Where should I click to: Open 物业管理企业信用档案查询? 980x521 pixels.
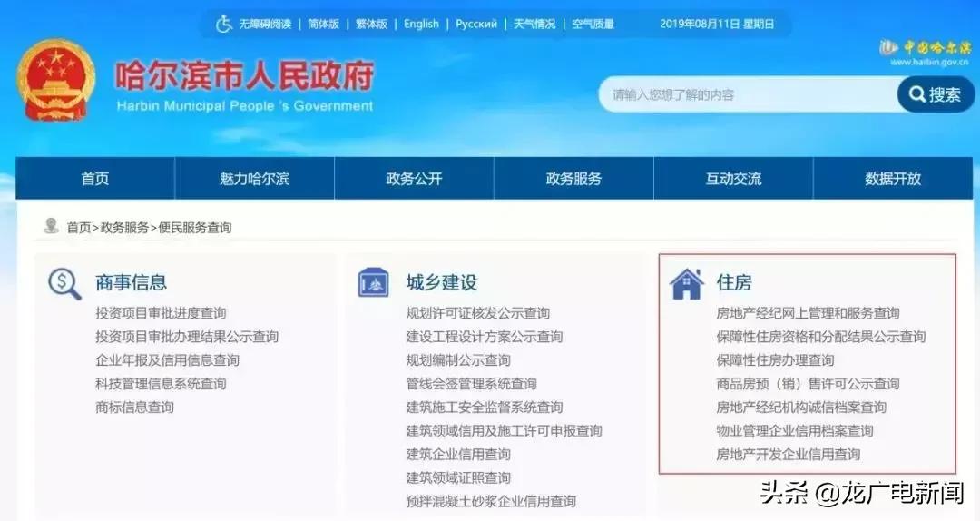(x=795, y=430)
